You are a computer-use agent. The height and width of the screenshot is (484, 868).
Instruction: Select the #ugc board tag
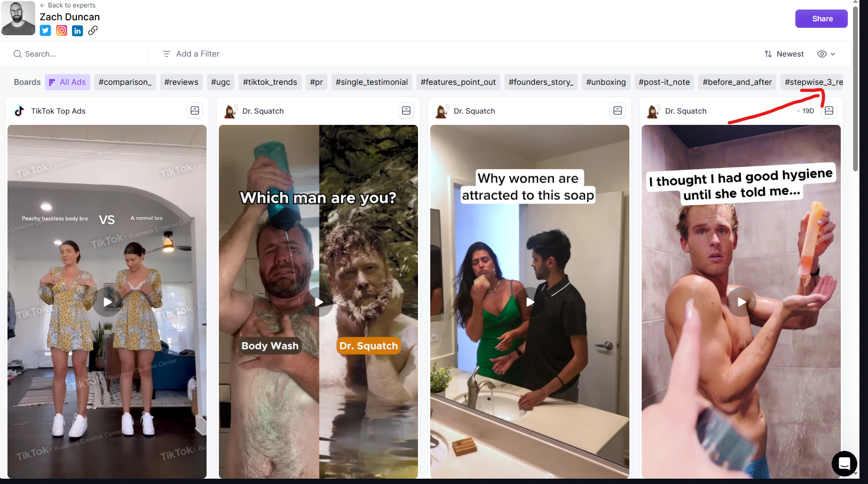tap(220, 82)
